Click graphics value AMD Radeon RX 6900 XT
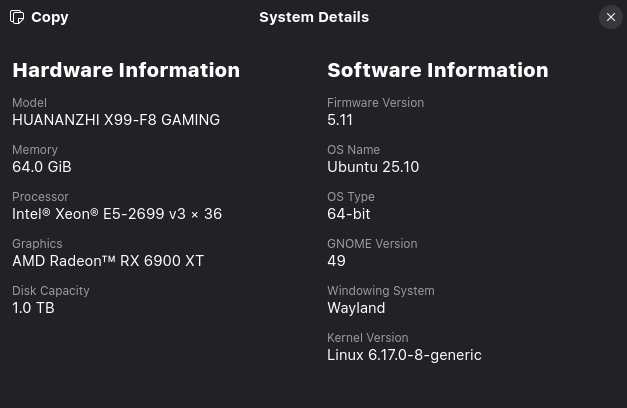627x408 pixels. point(108,261)
